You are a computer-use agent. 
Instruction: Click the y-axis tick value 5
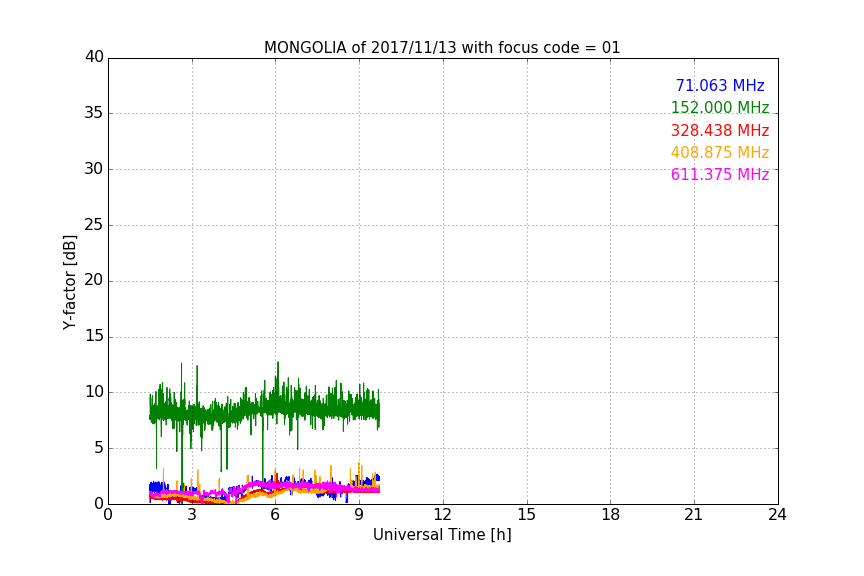point(99,448)
